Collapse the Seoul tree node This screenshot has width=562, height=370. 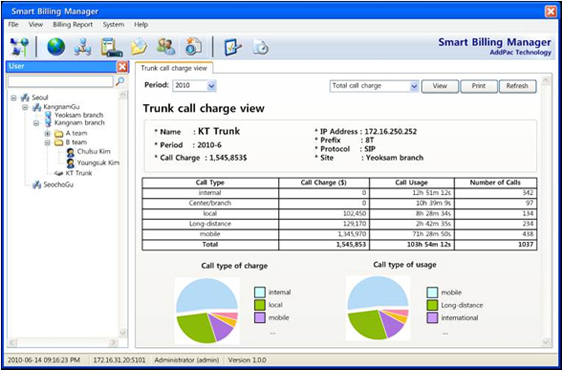click(14, 98)
